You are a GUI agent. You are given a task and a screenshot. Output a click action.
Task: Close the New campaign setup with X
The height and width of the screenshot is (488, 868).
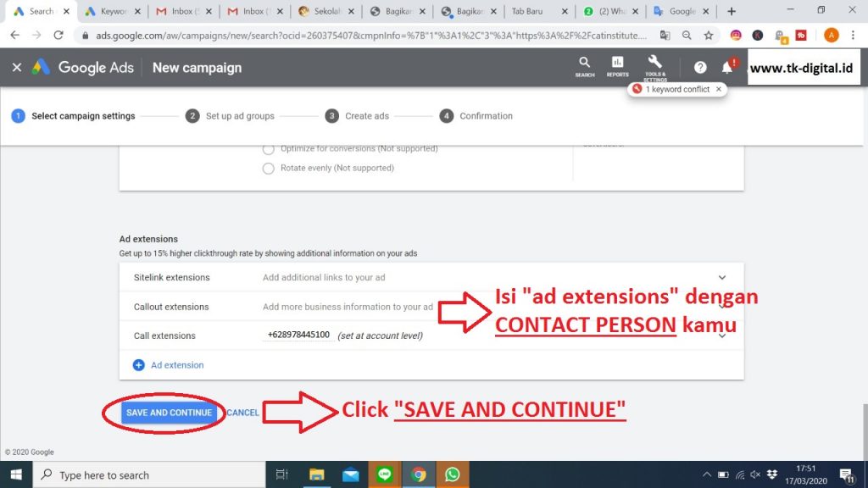tap(17, 68)
